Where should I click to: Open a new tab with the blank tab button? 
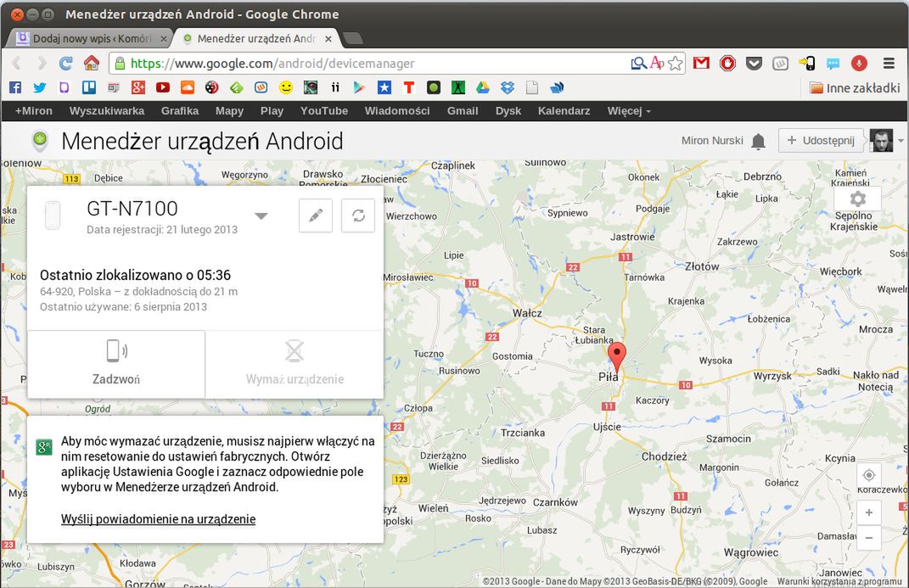(352, 39)
